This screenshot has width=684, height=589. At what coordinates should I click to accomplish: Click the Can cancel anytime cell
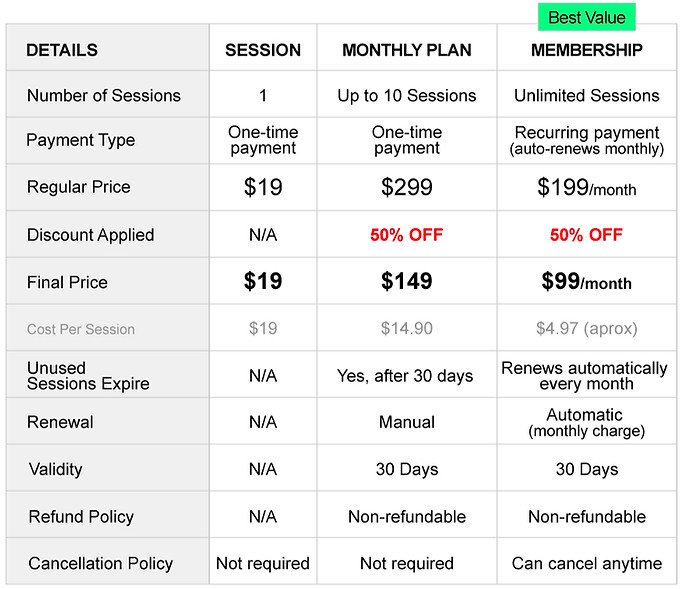tap(586, 563)
